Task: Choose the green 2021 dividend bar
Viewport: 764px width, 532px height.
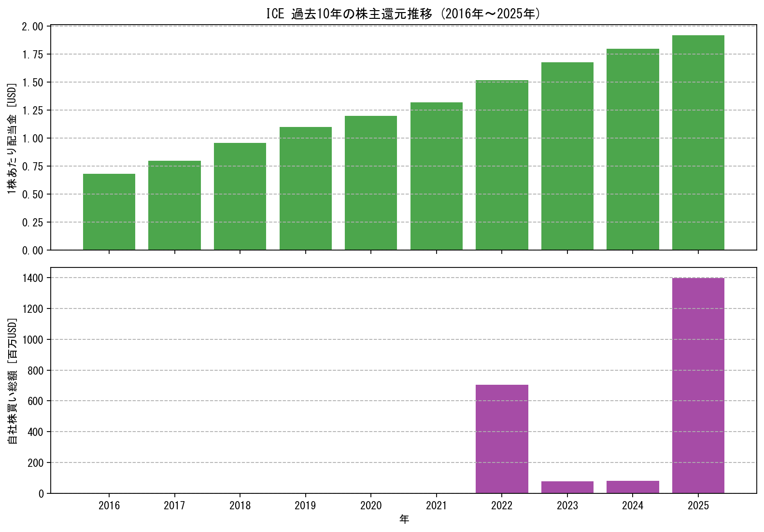Action: pyautogui.click(x=437, y=176)
